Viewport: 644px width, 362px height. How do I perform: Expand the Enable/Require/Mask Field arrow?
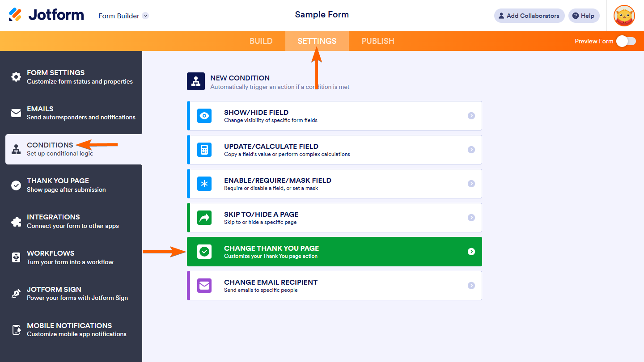click(471, 184)
